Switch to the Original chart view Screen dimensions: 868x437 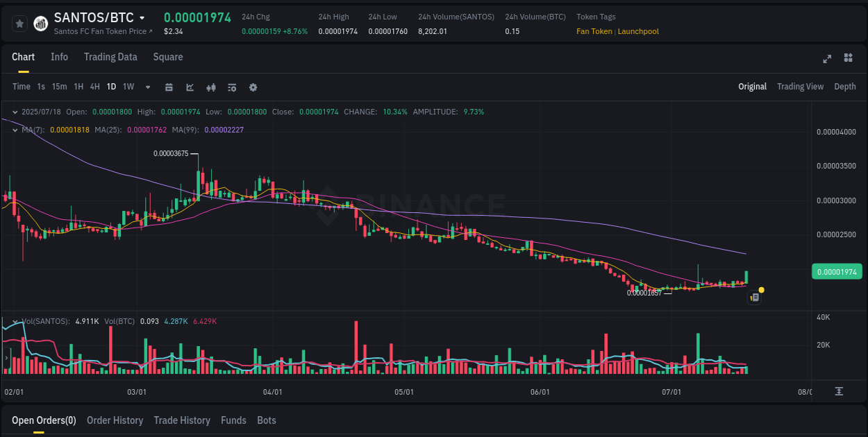[752, 87]
